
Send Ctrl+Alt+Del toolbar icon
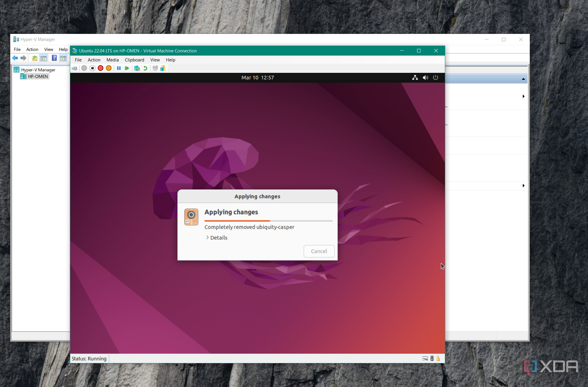click(x=75, y=68)
